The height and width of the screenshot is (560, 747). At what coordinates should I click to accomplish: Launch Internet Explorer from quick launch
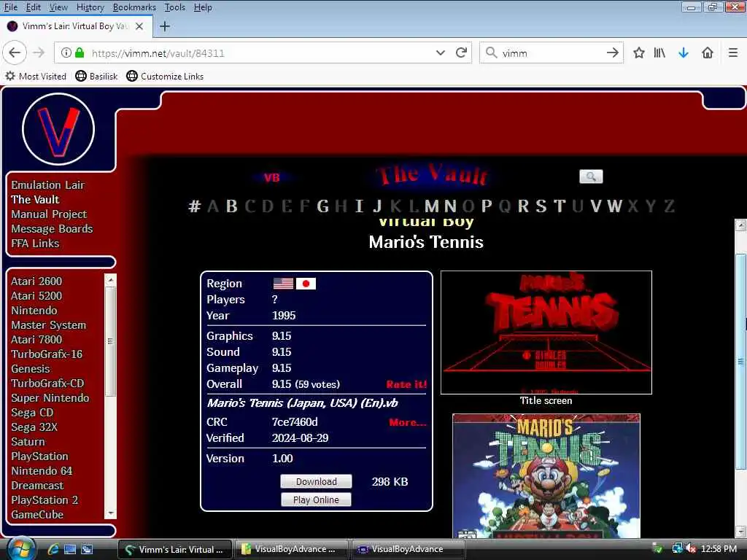53,549
